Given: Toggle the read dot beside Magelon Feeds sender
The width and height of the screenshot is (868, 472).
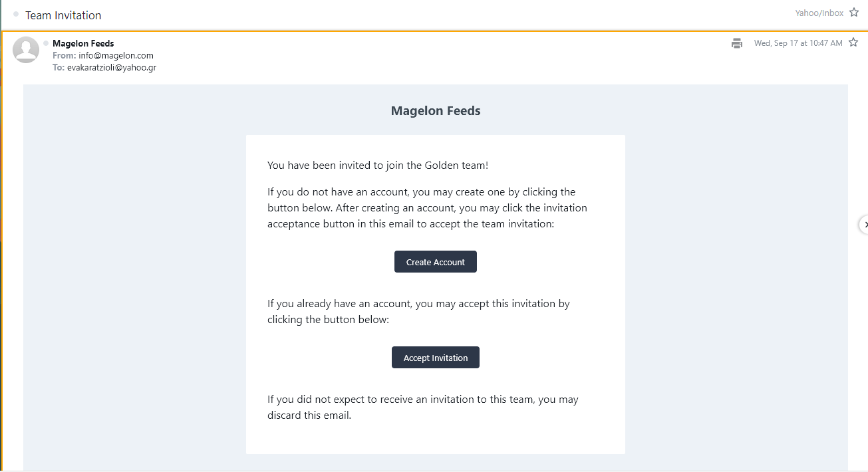Looking at the screenshot, I should click(x=46, y=43).
